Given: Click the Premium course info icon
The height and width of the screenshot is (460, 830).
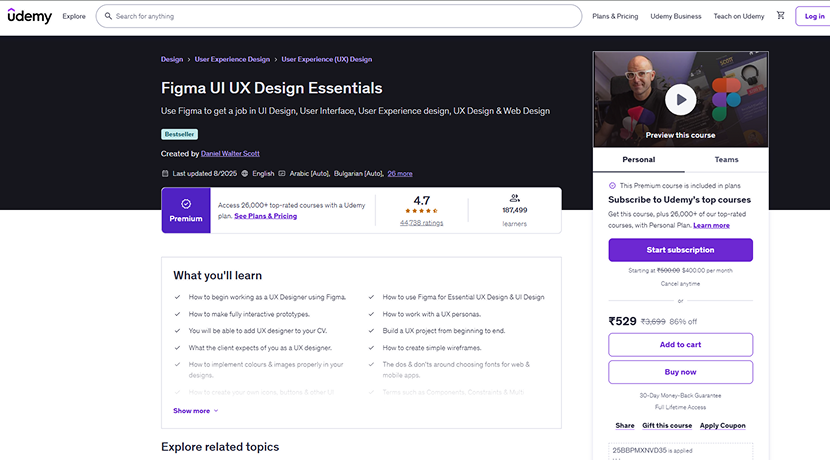Looking at the screenshot, I should pos(612,185).
